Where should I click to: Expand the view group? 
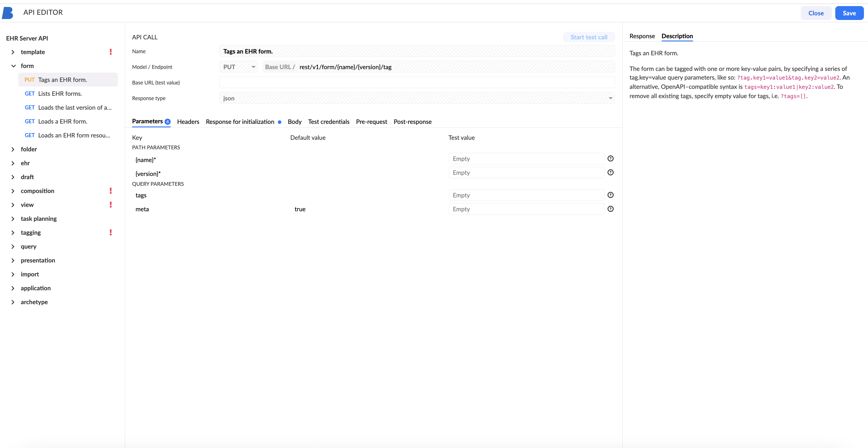13,205
